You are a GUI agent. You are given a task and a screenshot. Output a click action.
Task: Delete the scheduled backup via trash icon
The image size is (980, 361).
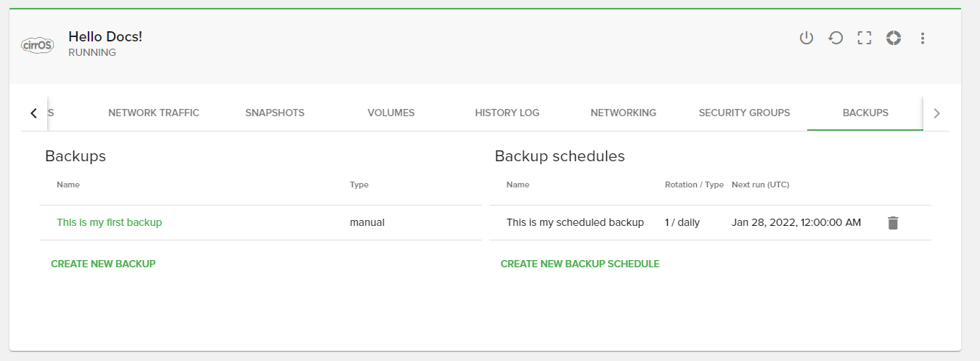(x=893, y=223)
